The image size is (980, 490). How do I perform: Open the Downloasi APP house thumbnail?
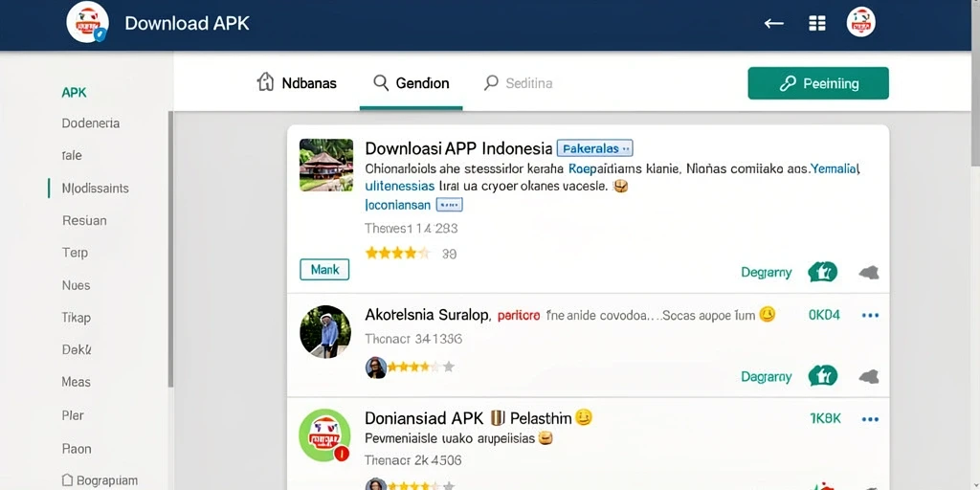pos(326,165)
